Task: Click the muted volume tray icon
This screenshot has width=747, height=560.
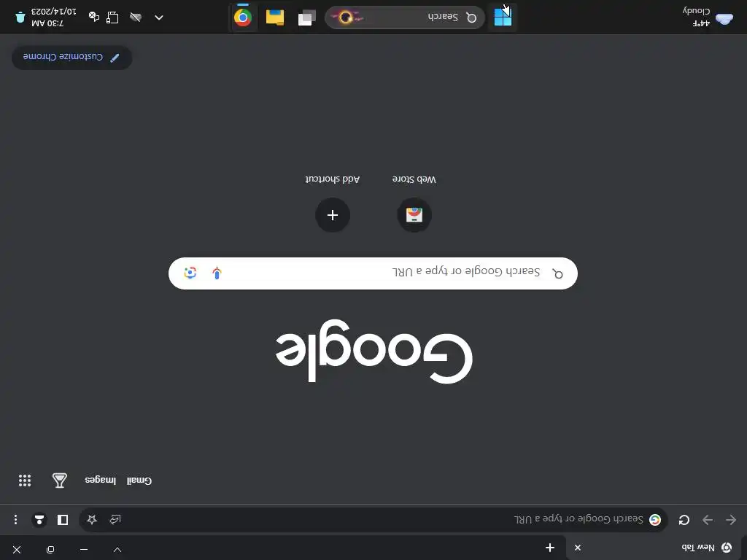Action: click(x=136, y=17)
